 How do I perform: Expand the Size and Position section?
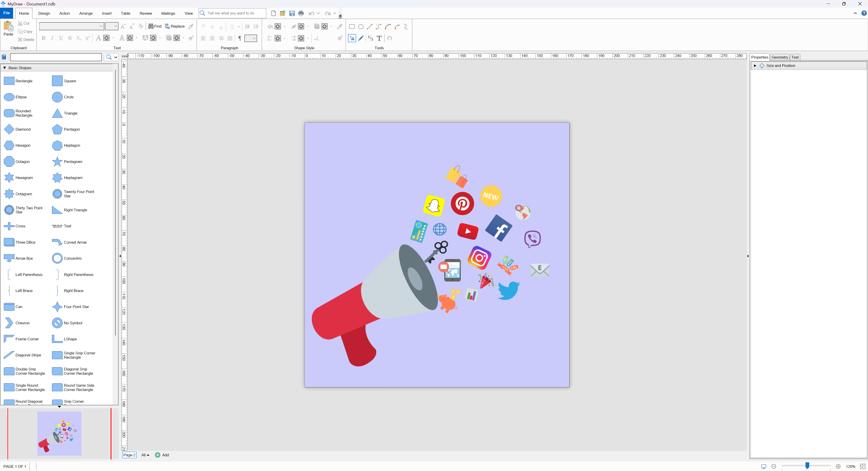click(x=755, y=66)
